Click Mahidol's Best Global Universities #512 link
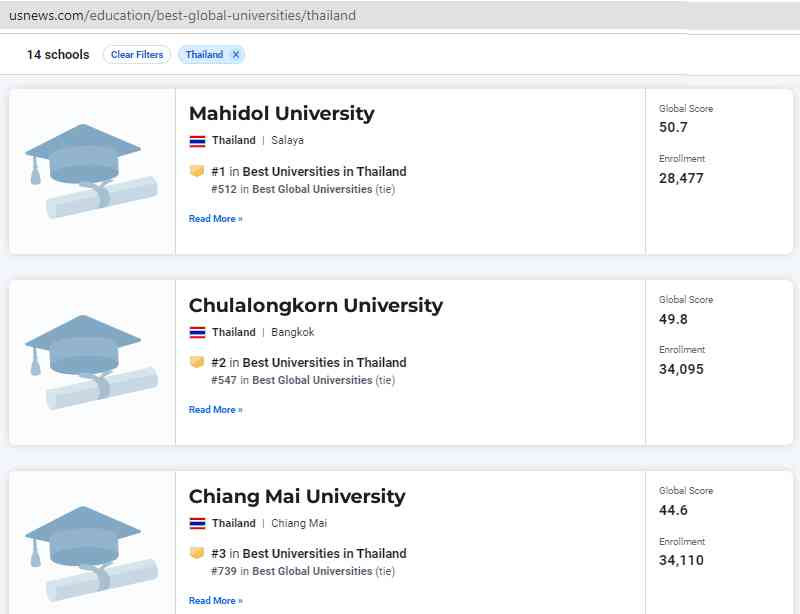 coord(311,189)
